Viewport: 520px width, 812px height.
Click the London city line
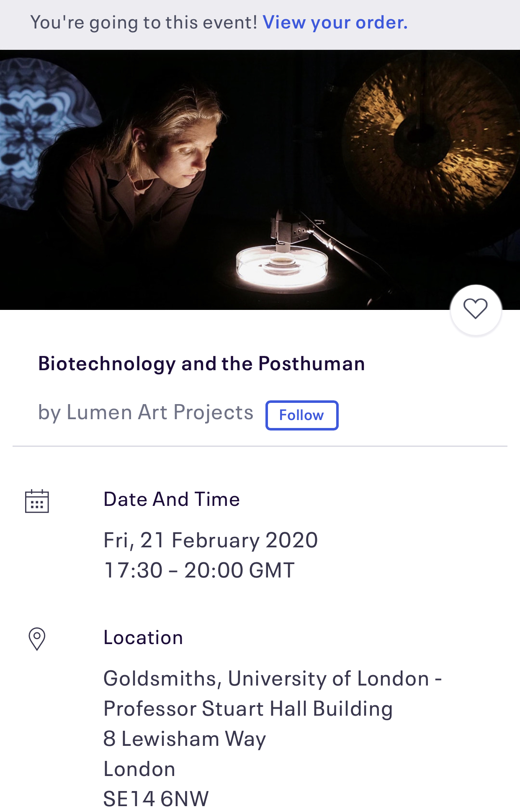(139, 769)
